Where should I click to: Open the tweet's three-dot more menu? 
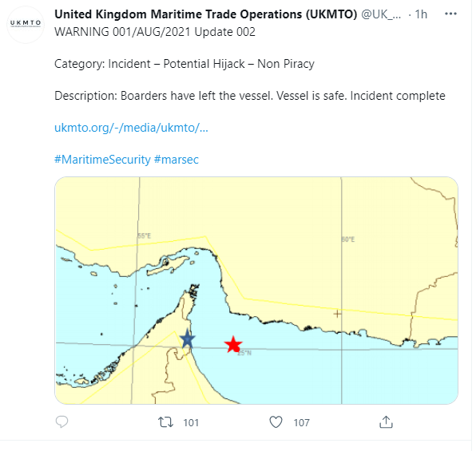tap(450, 14)
